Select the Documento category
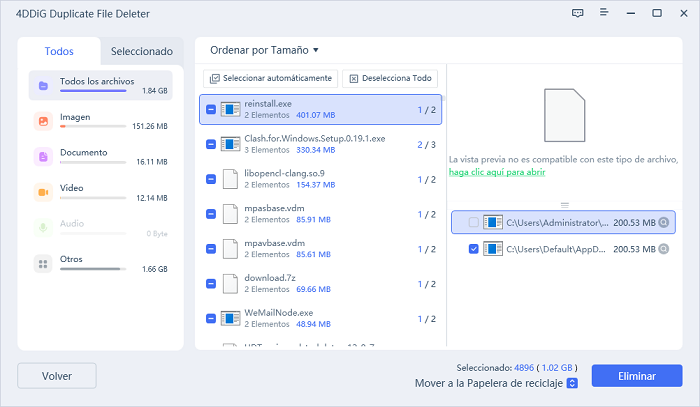700x407 pixels. [x=100, y=157]
